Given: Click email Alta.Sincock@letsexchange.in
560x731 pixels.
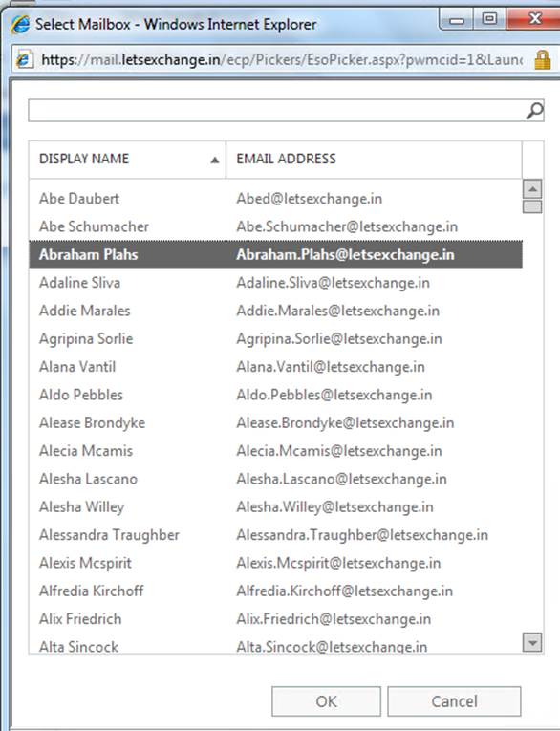Looking at the screenshot, I should point(332,647).
